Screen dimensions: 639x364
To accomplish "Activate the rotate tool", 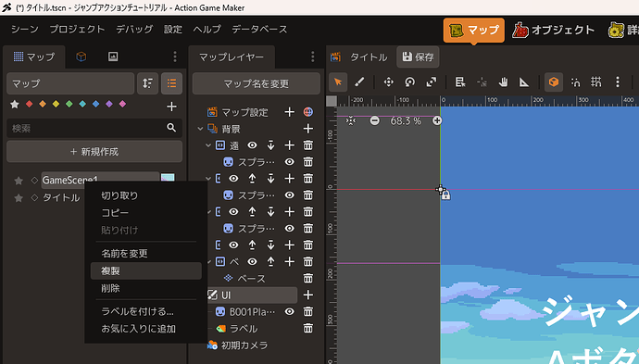I will pos(410,82).
